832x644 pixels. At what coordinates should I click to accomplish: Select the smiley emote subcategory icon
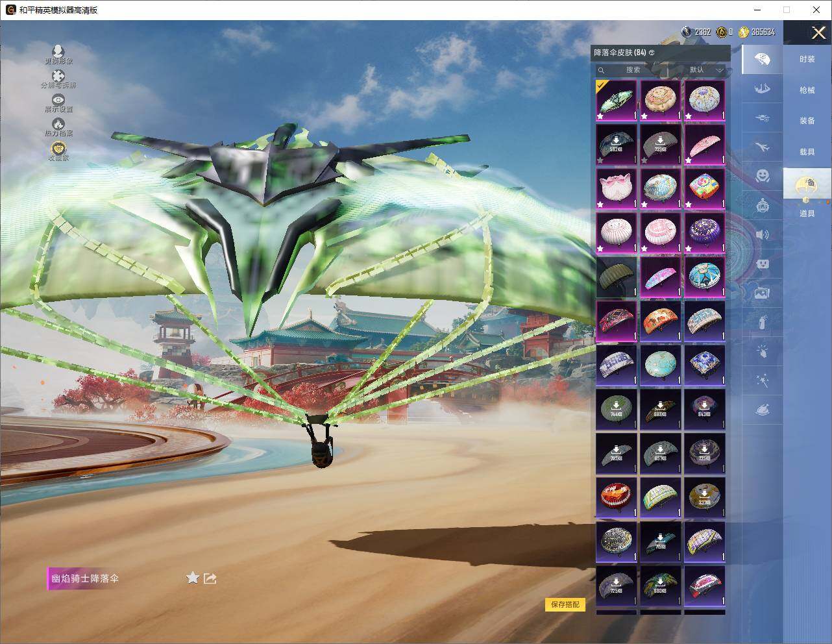[x=763, y=176]
